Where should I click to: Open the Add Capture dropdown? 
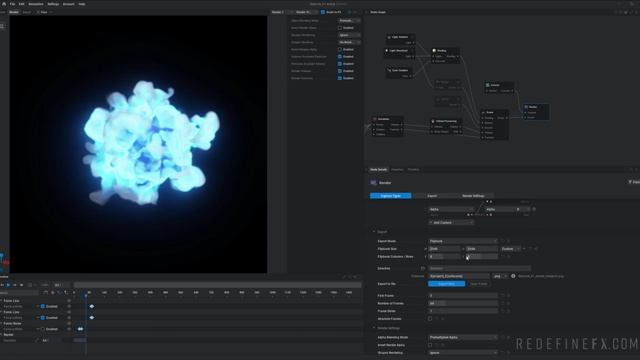(x=451, y=222)
